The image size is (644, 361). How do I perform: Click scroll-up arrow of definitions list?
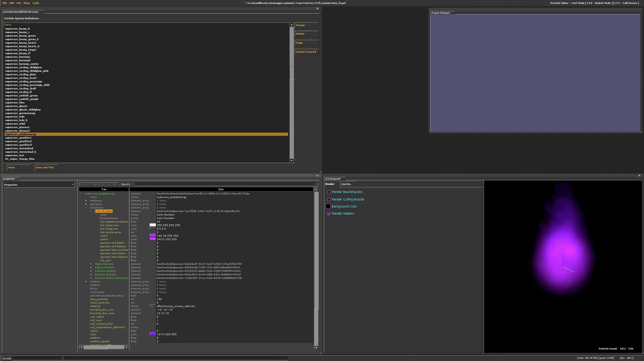(291, 25)
